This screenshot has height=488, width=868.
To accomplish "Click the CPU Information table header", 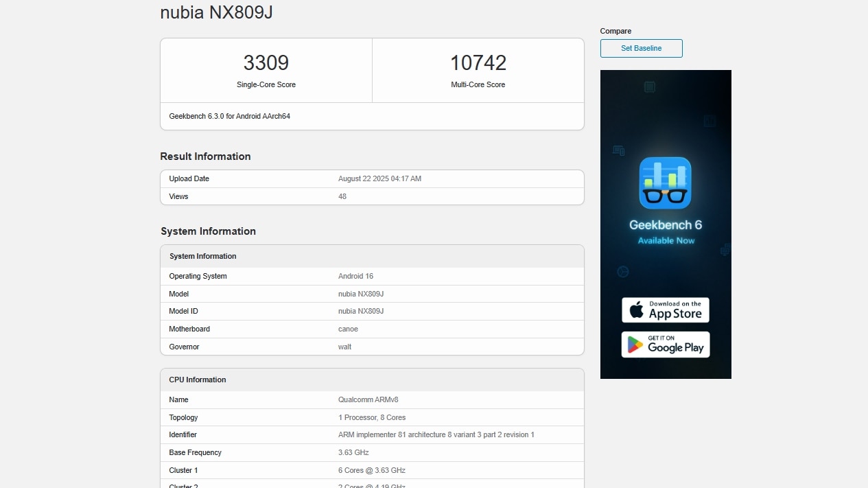I will 198,380.
